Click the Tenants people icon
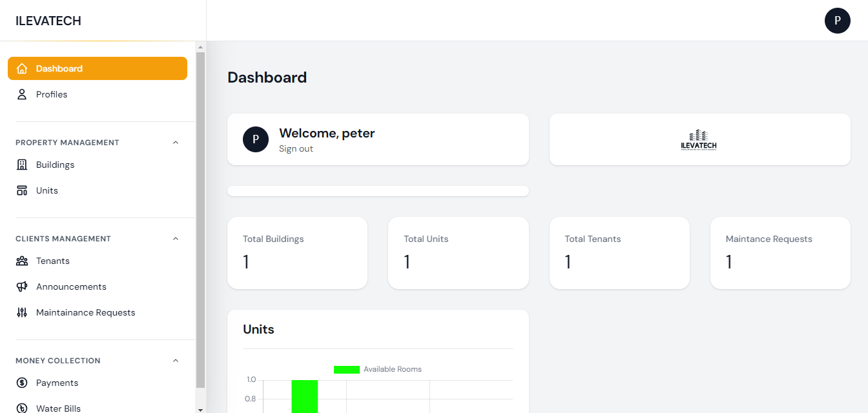The width and height of the screenshot is (868, 413). point(22,261)
